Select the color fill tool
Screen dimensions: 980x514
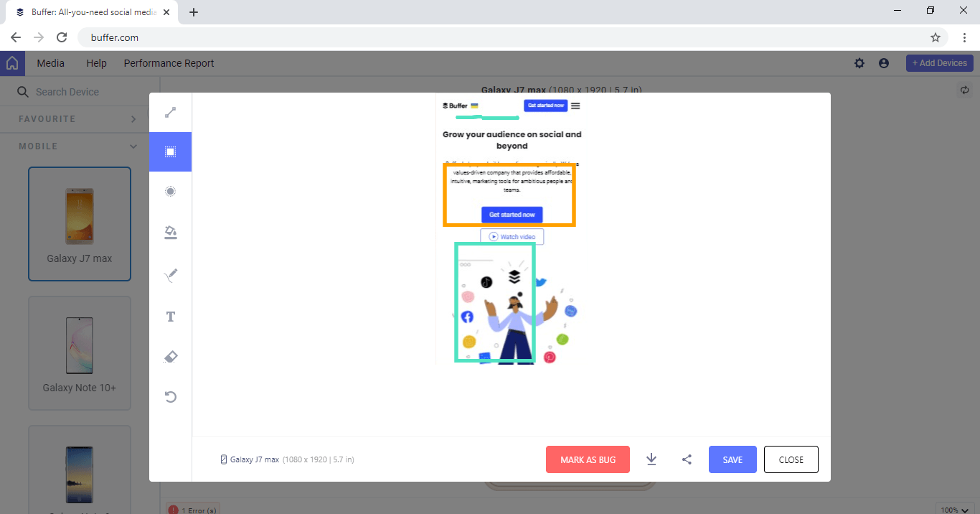170,232
